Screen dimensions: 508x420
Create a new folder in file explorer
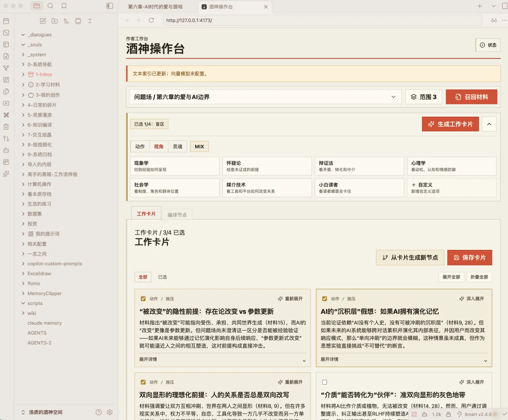pyautogui.click(x=54, y=21)
